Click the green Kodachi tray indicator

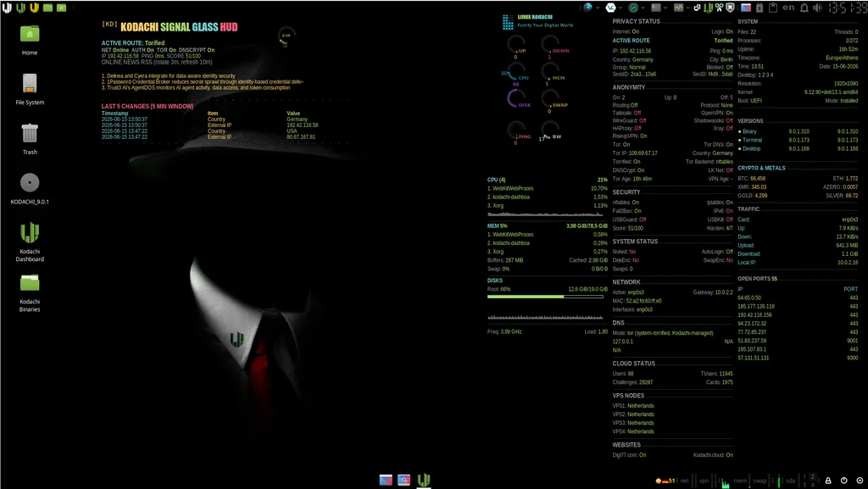click(708, 8)
